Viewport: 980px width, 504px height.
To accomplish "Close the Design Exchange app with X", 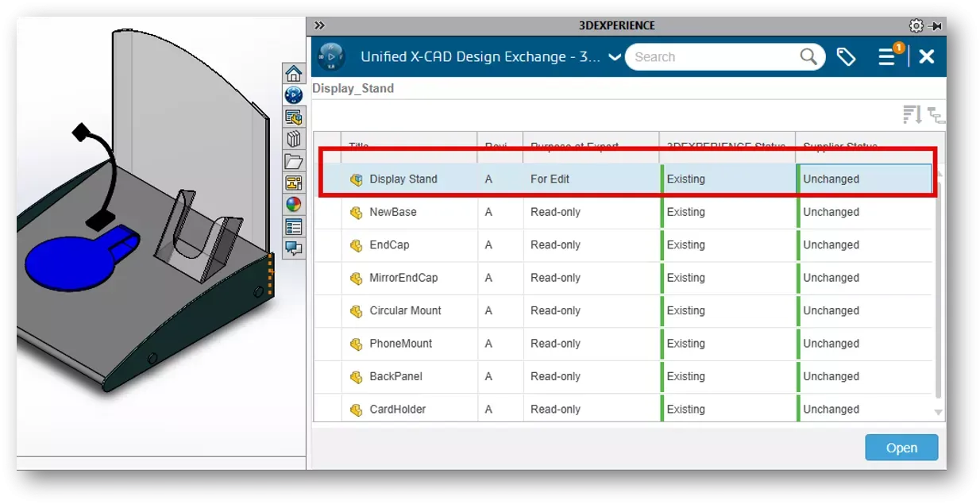I will click(927, 56).
